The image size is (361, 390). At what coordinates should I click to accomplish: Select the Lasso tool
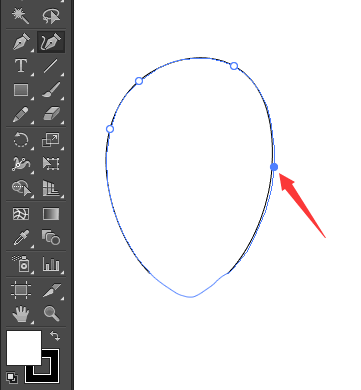click(x=51, y=16)
